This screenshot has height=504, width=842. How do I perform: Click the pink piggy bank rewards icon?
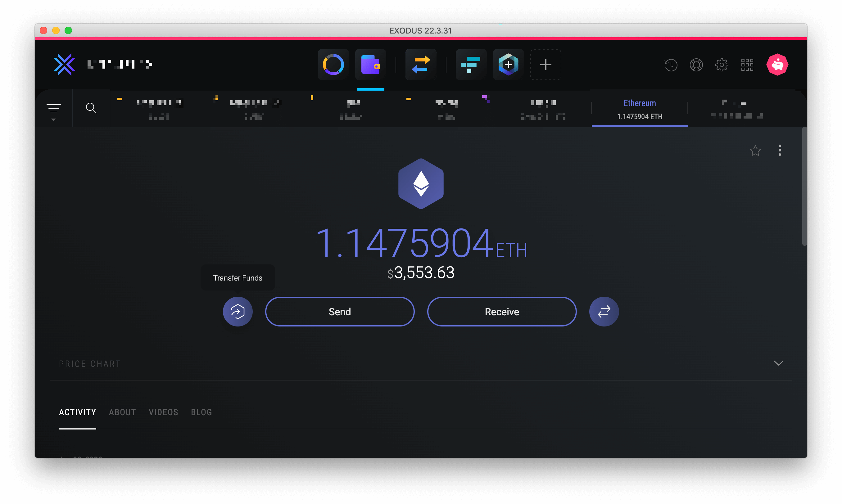pyautogui.click(x=777, y=65)
